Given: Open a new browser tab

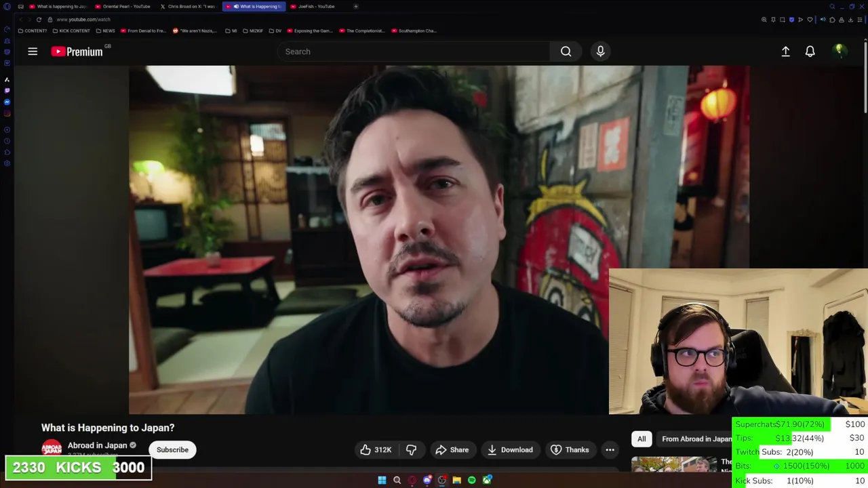Looking at the screenshot, I should [356, 6].
